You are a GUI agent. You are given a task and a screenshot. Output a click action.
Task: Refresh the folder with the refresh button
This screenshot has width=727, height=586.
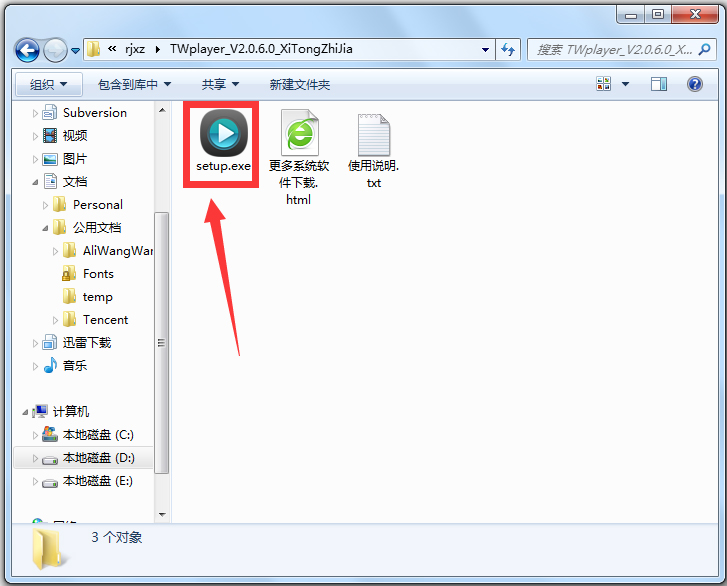(508, 49)
